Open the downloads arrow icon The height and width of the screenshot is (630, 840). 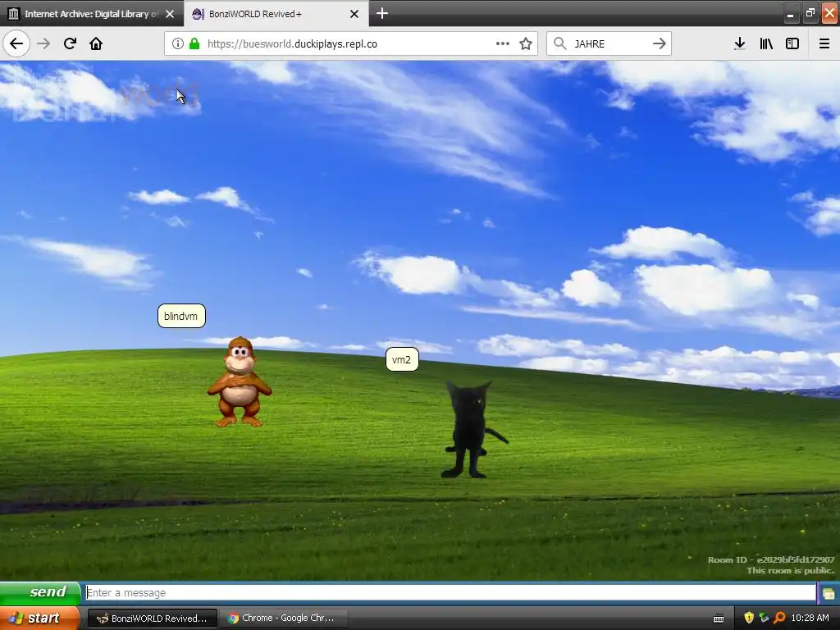pyautogui.click(x=740, y=44)
